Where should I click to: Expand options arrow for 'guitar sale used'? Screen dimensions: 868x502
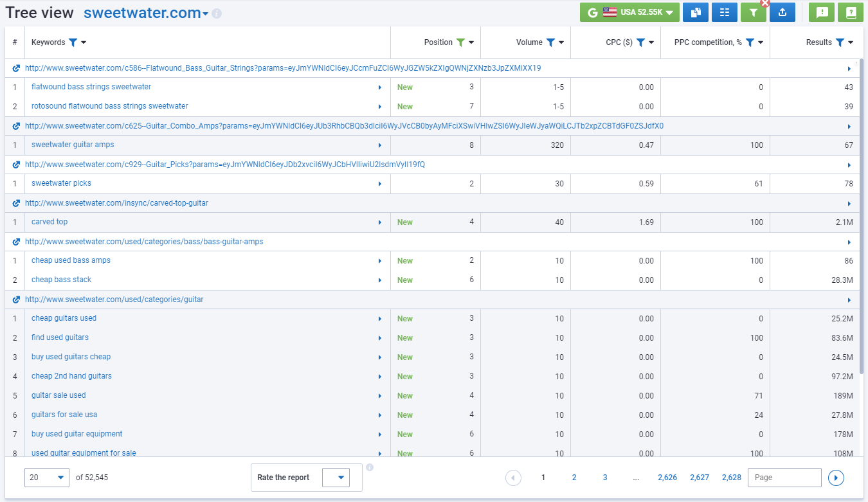[379, 396]
